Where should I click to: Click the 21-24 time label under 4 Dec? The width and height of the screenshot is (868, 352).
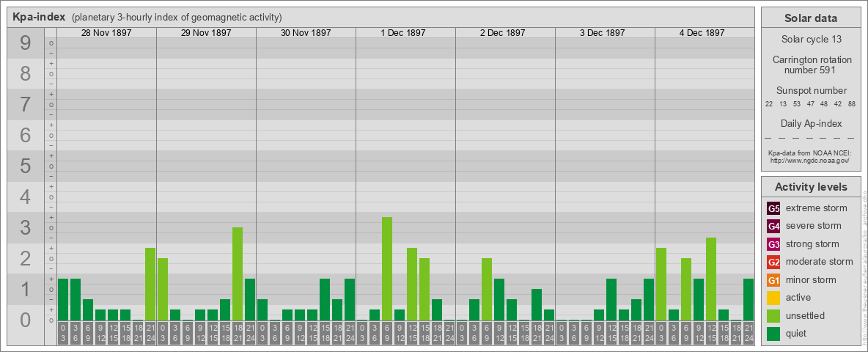(x=749, y=334)
